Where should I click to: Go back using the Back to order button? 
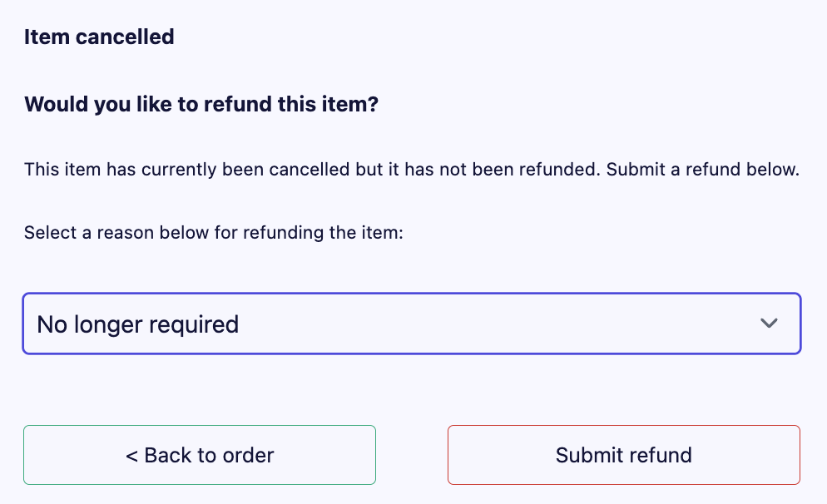tap(200, 455)
